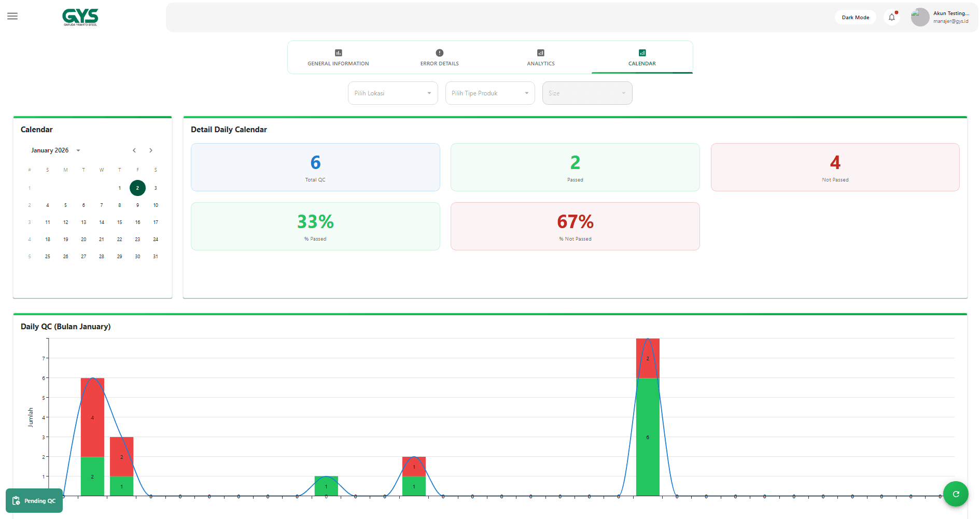Switch to the General Information tab

[338, 58]
